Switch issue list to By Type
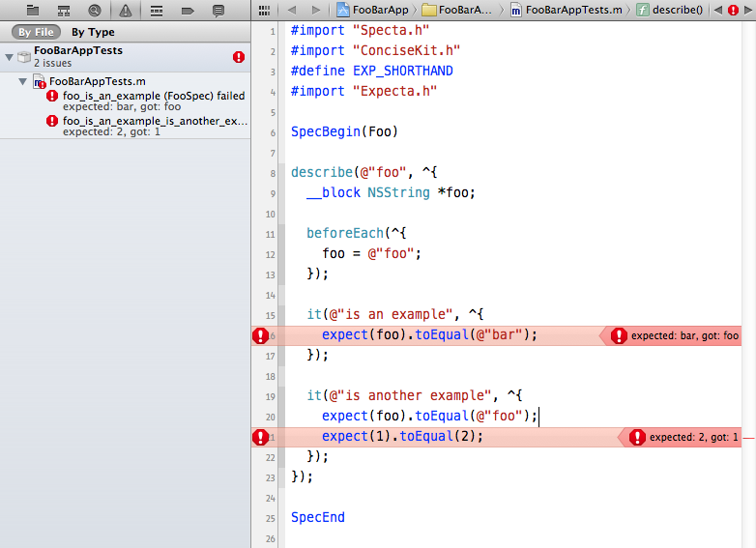Image resolution: width=756 pixels, height=548 pixels. pyautogui.click(x=93, y=32)
